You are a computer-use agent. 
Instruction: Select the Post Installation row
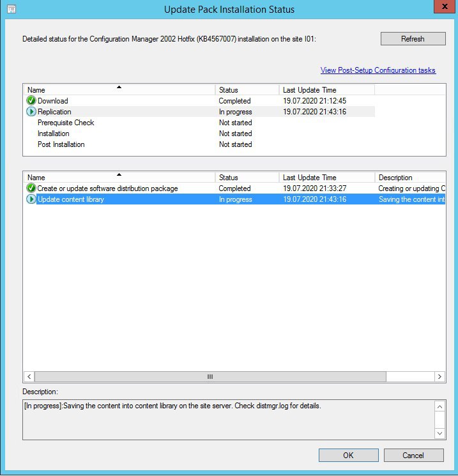pyautogui.click(x=201, y=144)
